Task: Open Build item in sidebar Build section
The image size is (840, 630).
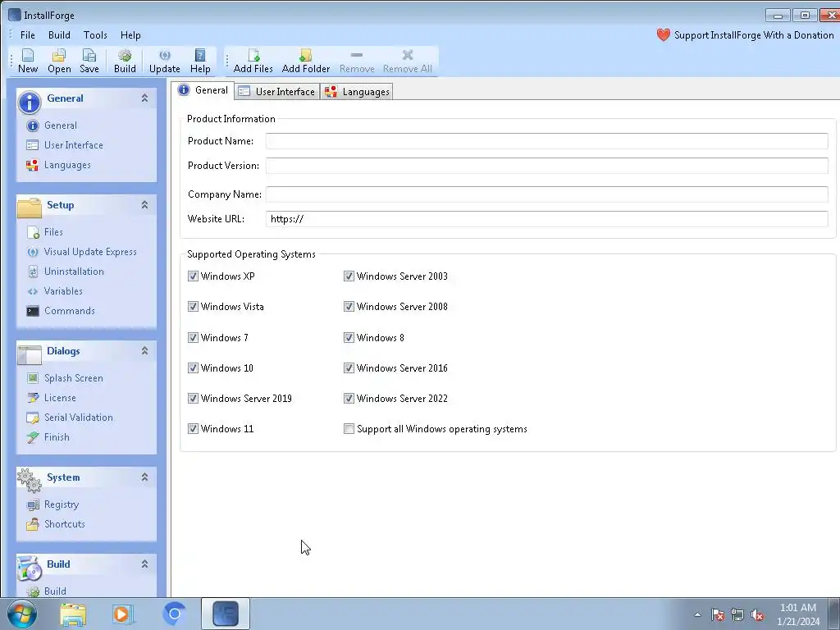Action: [x=46, y=591]
